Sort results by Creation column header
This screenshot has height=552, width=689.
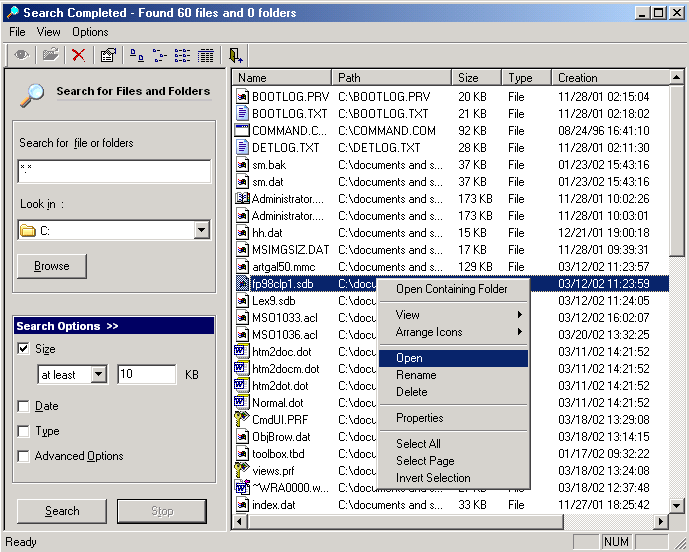[x=610, y=78]
